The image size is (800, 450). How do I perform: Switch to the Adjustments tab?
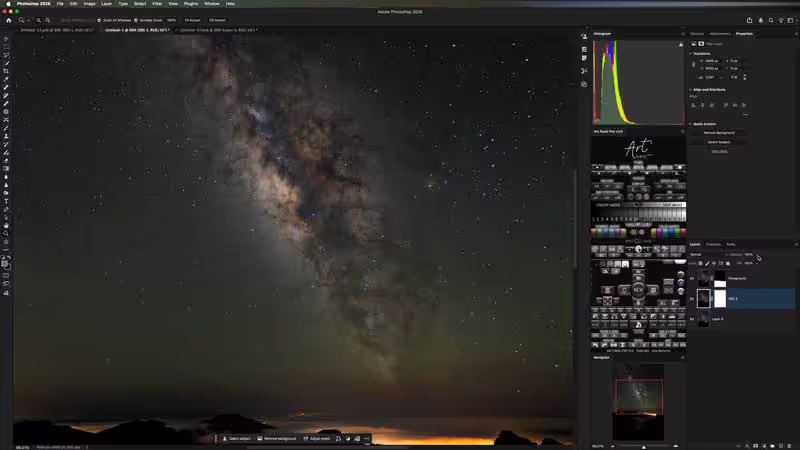pos(719,34)
